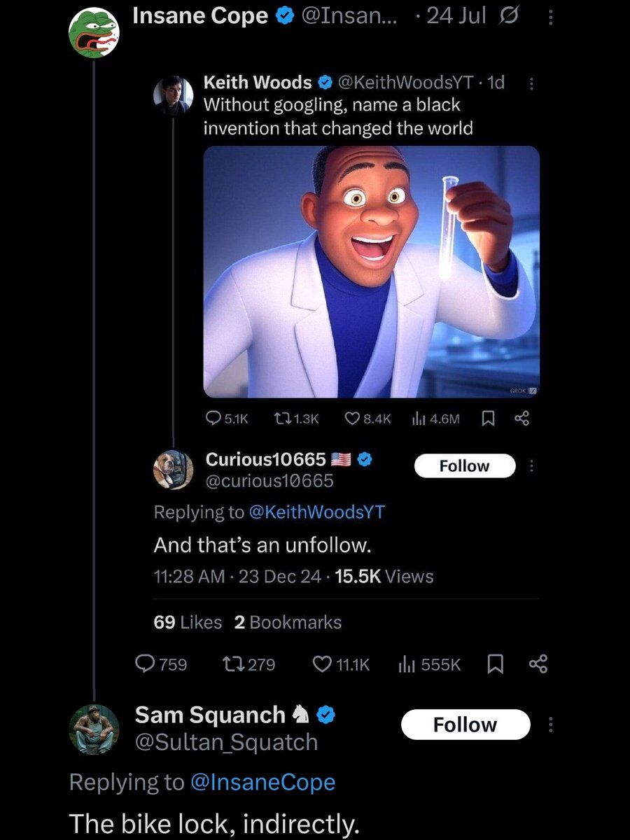Repost the Insane Cope post
This screenshot has width=630, height=840.
(x=247, y=664)
